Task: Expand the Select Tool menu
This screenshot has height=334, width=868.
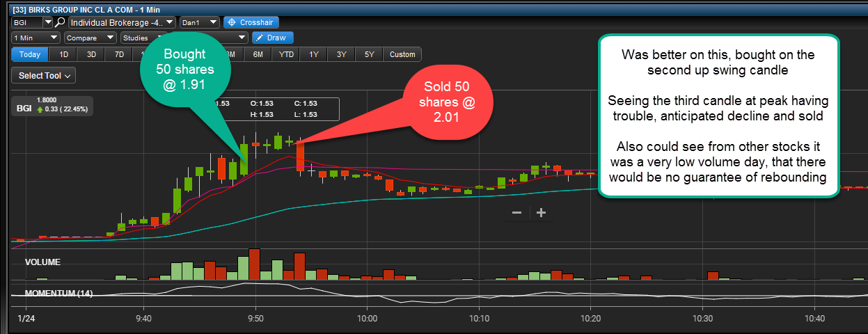Action: point(43,75)
